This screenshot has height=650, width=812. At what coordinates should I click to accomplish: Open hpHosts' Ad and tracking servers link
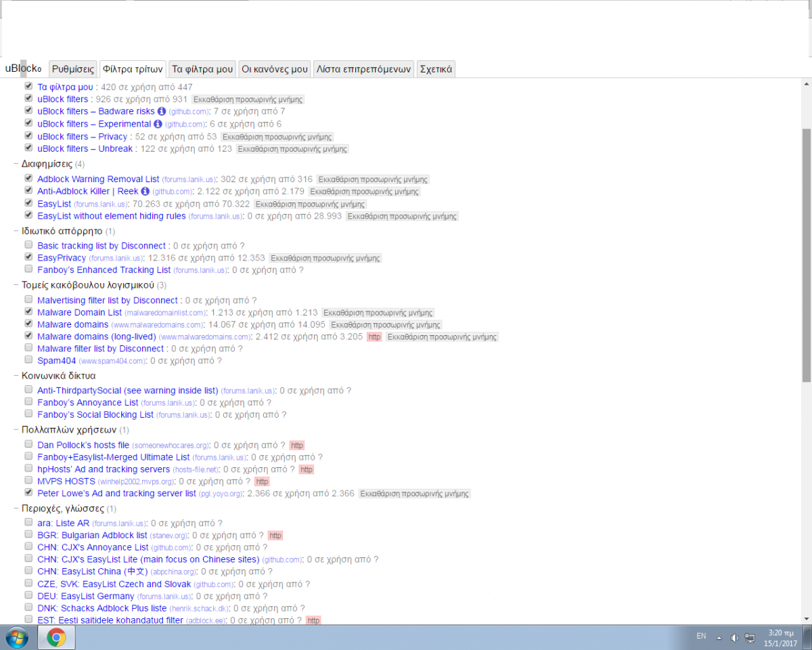click(104, 469)
